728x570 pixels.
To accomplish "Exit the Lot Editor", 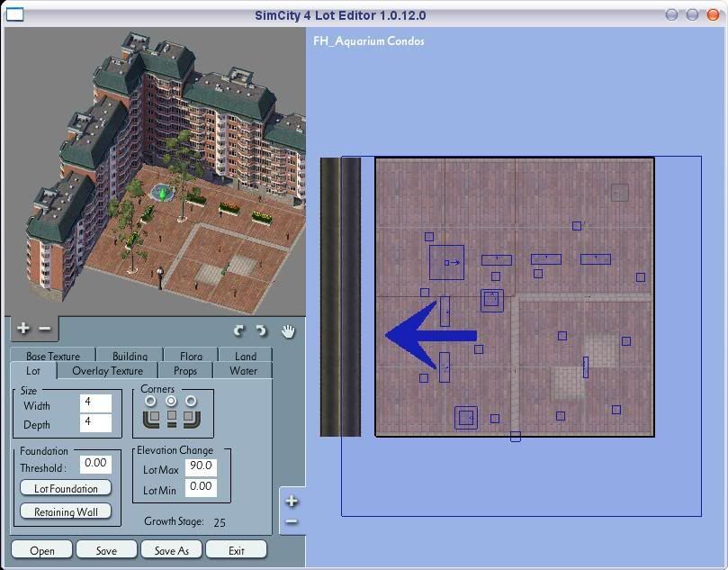I will coord(237,550).
